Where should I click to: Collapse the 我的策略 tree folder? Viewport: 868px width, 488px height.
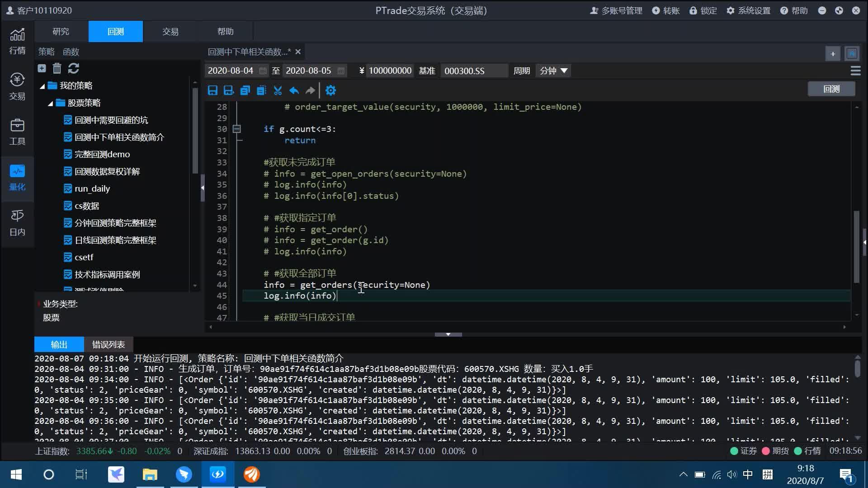click(42, 86)
